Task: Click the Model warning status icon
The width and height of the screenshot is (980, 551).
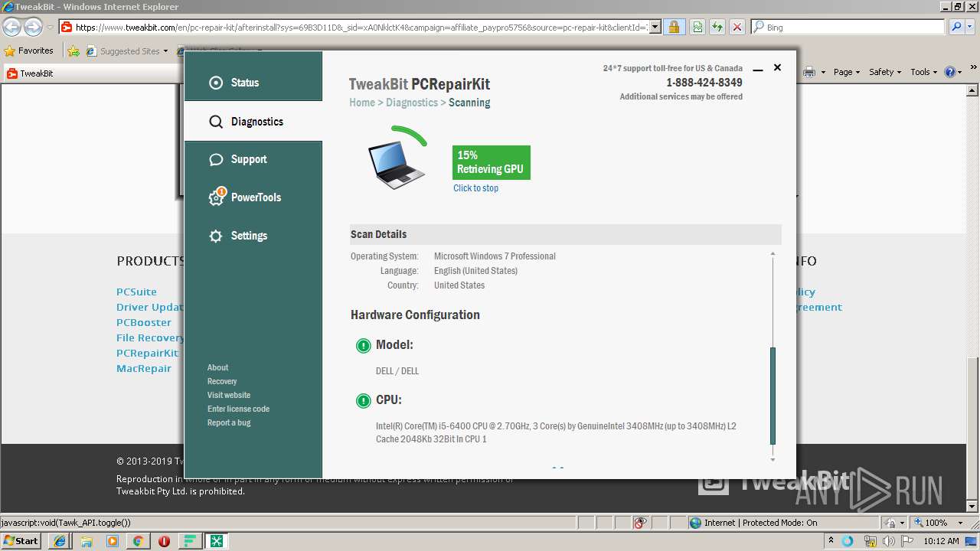Action: 363,345
